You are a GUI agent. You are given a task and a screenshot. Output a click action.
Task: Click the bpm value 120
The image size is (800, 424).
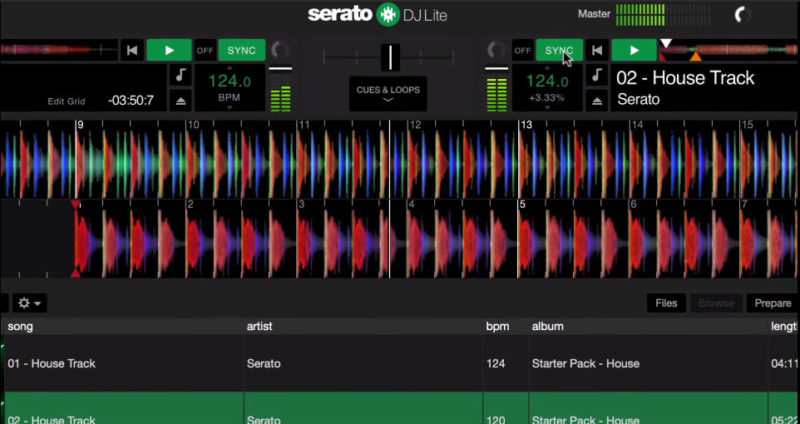click(495, 420)
